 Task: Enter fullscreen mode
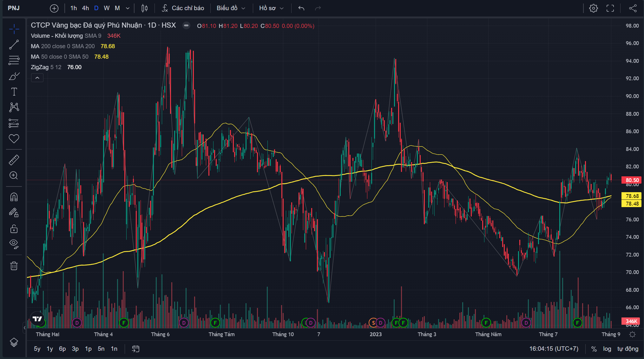tap(610, 8)
